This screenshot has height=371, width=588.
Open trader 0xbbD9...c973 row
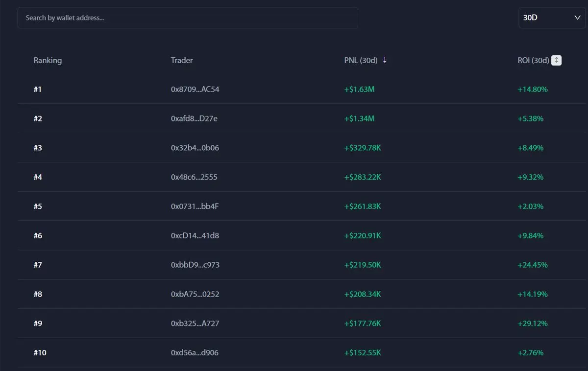195,265
